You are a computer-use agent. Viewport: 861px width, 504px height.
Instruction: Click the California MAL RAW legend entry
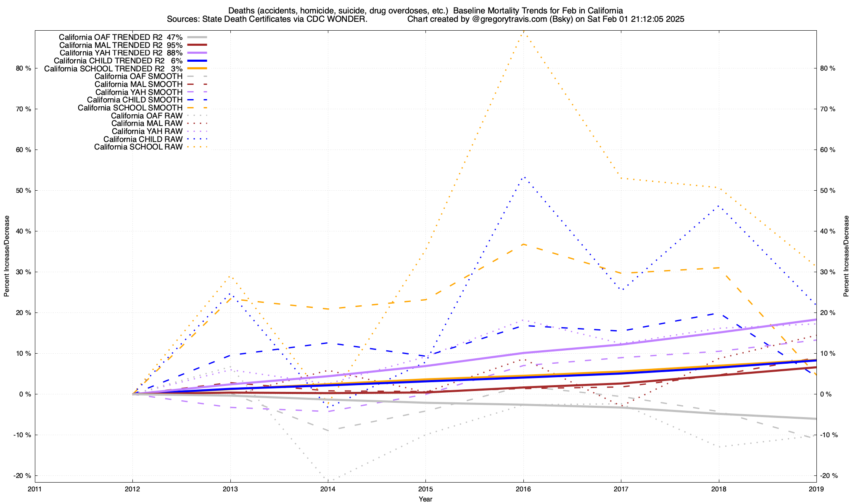point(147,123)
